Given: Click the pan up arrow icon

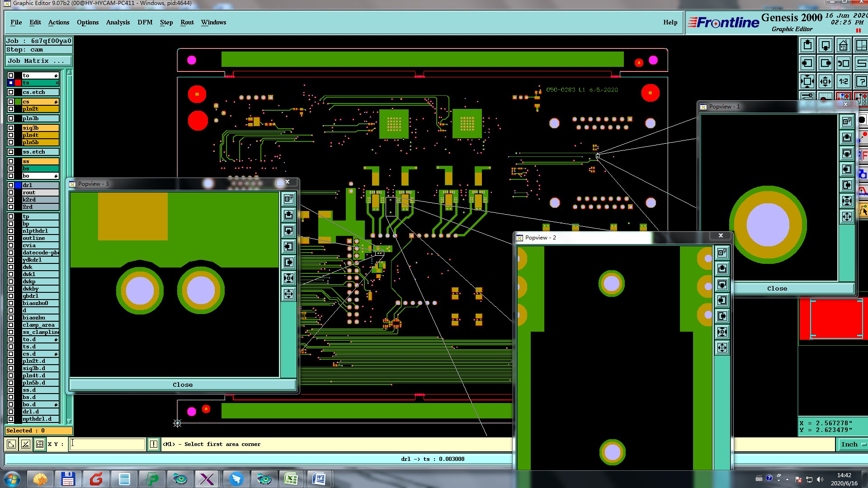Looking at the screenshot, I should (x=807, y=46).
